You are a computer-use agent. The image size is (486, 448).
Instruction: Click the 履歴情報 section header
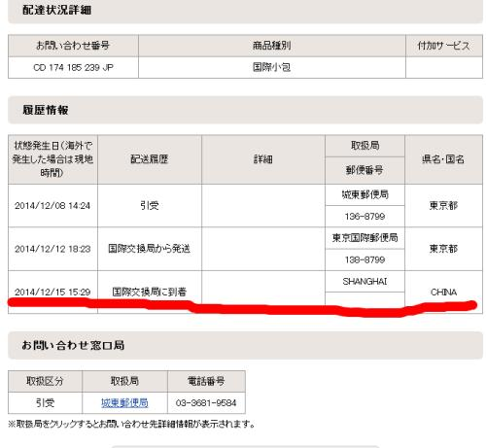(46, 110)
